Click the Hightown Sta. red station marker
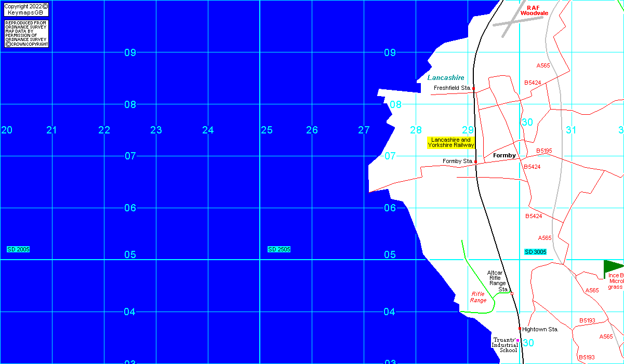The height and width of the screenshot is (364, 624). click(x=520, y=329)
